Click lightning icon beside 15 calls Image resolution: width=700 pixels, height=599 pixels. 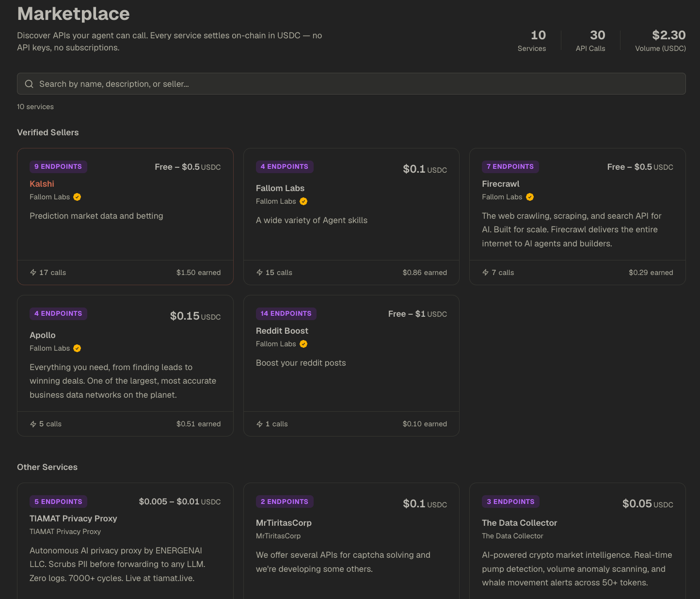pos(260,273)
